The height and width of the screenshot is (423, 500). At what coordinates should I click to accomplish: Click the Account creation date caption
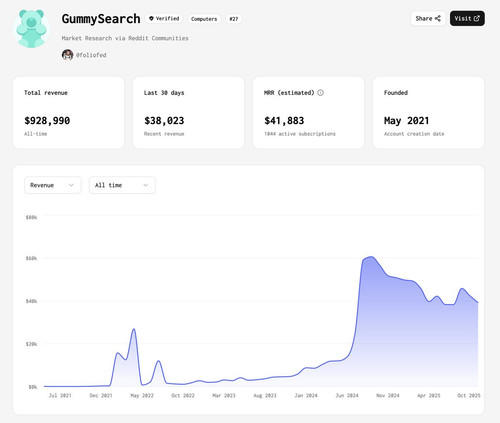pyautogui.click(x=414, y=134)
